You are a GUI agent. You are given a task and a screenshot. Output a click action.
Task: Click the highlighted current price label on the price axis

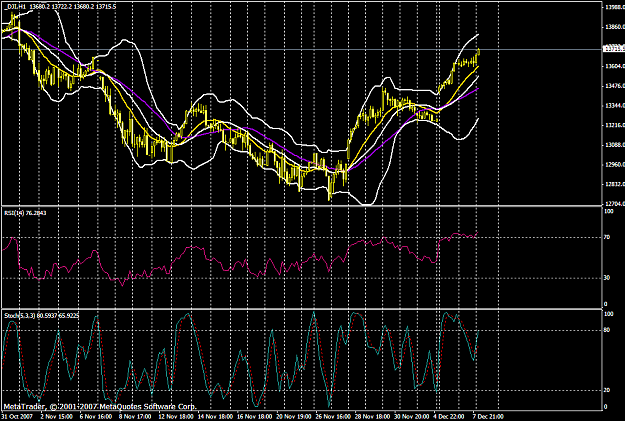[614, 48]
